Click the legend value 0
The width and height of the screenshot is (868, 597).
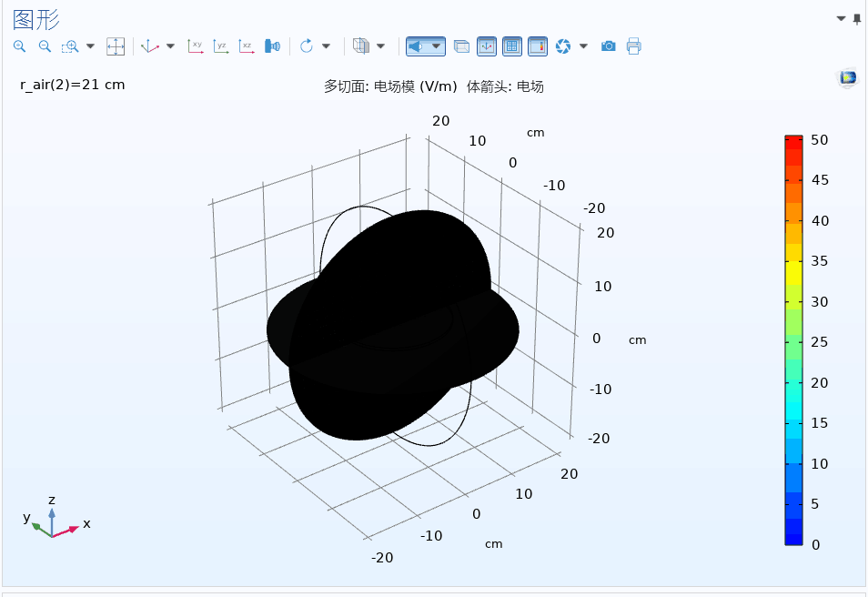coord(815,545)
